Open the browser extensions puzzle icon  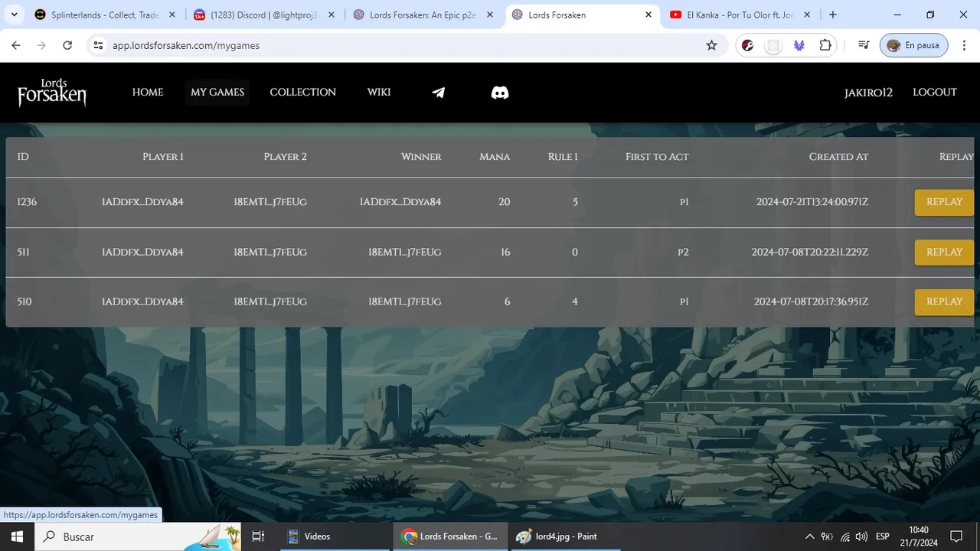coord(825,45)
